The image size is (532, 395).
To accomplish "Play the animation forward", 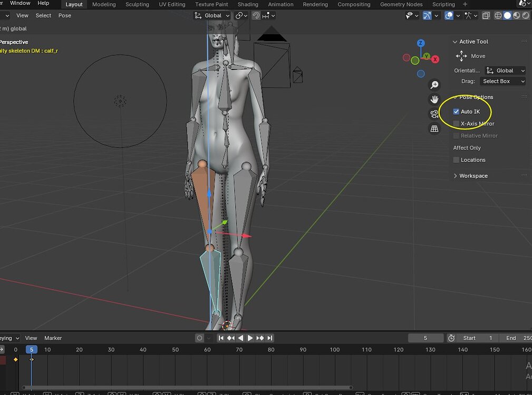I will (x=250, y=338).
